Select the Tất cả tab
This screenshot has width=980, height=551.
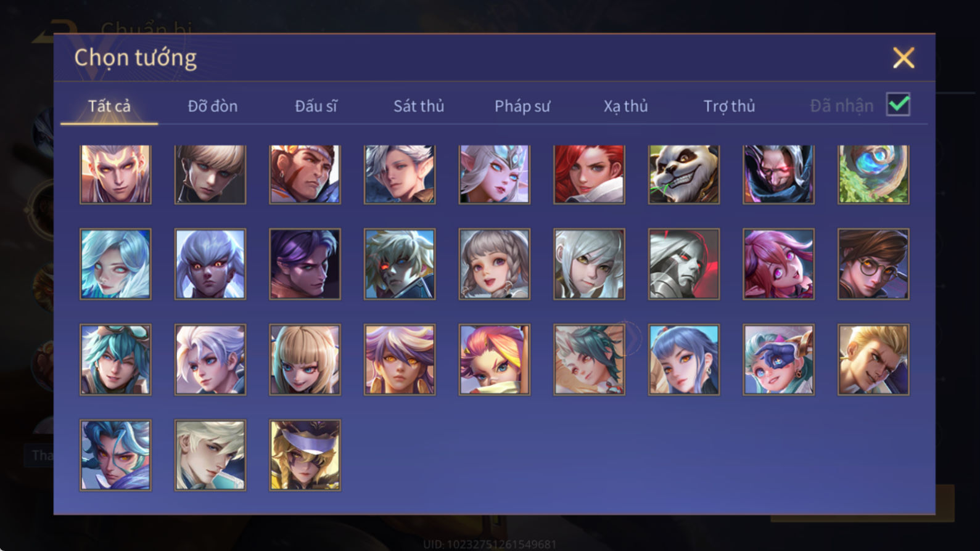click(x=109, y=106)
